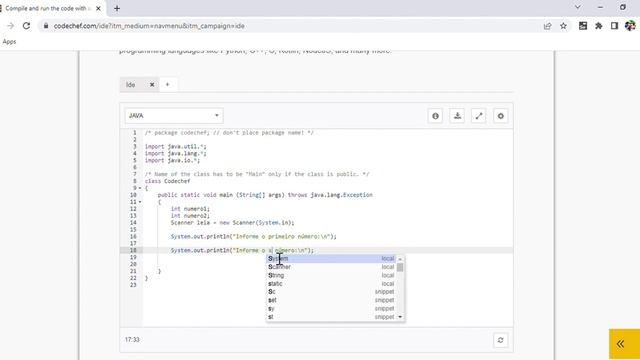Click the println primeiro número line
The width and height of the screenshot is (640, 360).
point(254,237)
